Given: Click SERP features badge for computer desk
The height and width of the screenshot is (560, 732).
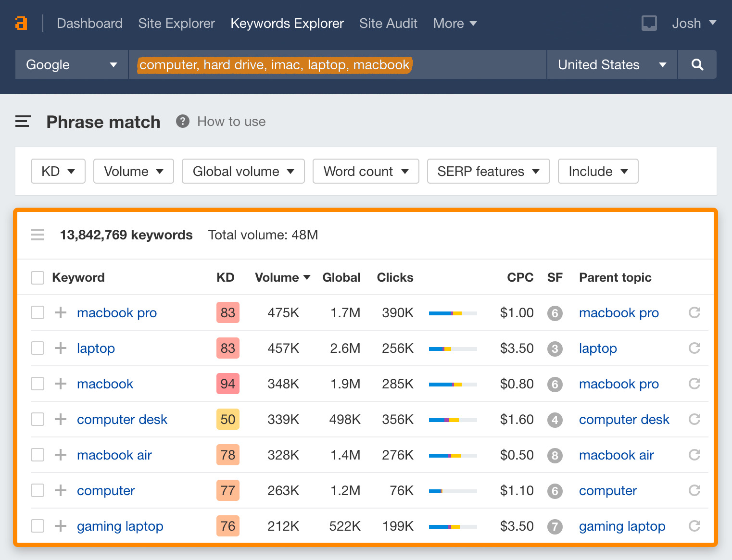Looking at the screenshot, I should [x=555, y=420].
